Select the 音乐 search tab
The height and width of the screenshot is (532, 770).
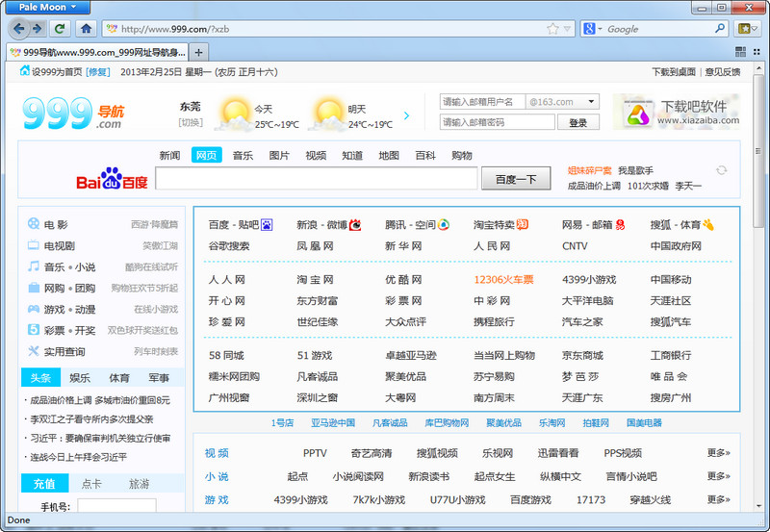click(243, 155)
